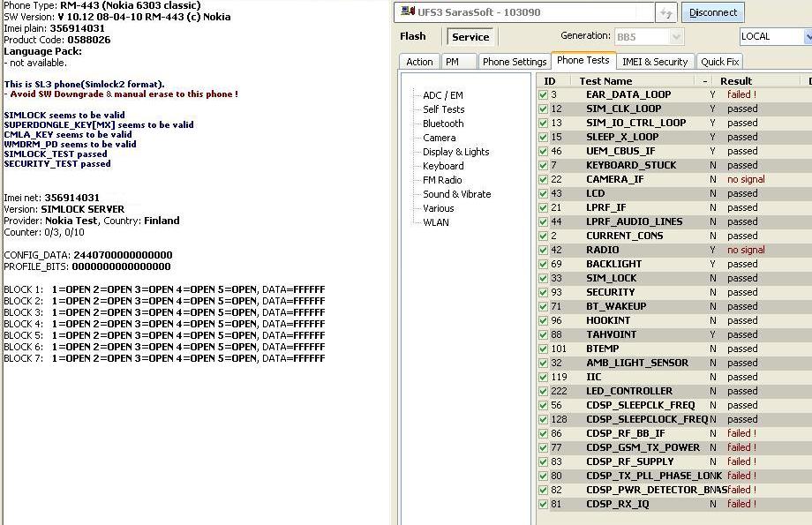
Task: Click the Provider Nokia Test log line
Action: pyautogui.click(x=92, y=221)
